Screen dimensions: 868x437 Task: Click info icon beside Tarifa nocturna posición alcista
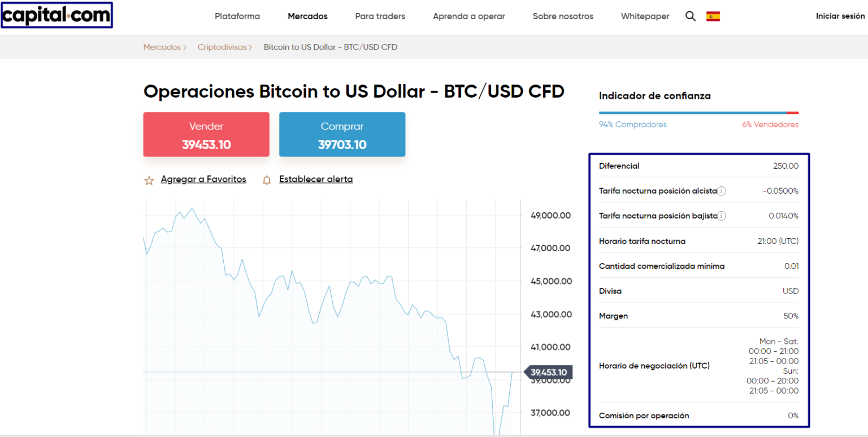click(x=722, y=191)
